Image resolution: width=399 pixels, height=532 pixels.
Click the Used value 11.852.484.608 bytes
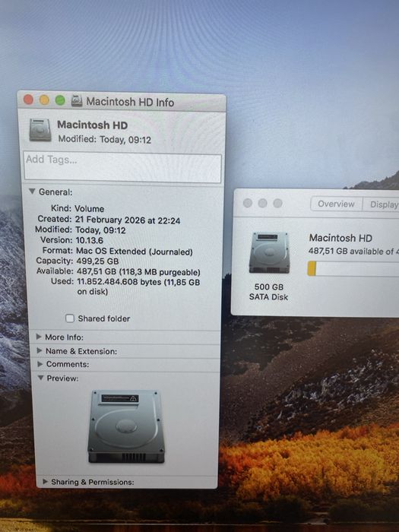[x=138, y=287]
